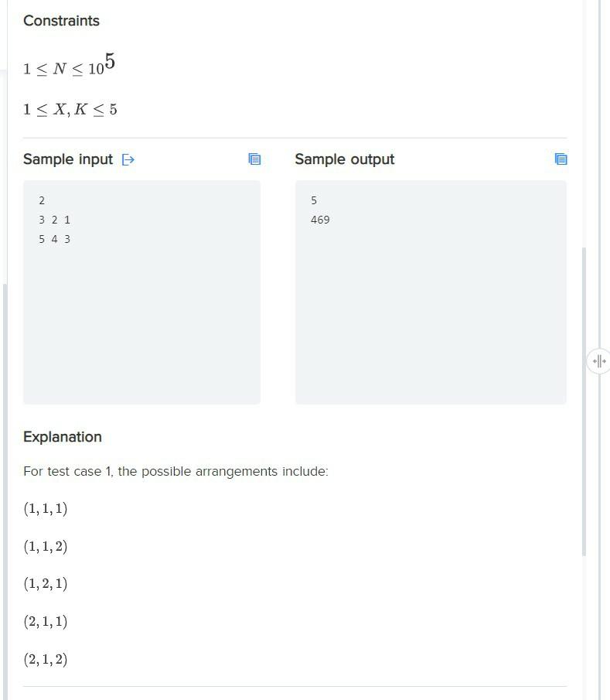610x700 pixels.
Task: Click the Sample output copy-to-clipboard icon
Action: tap(561, 159)
